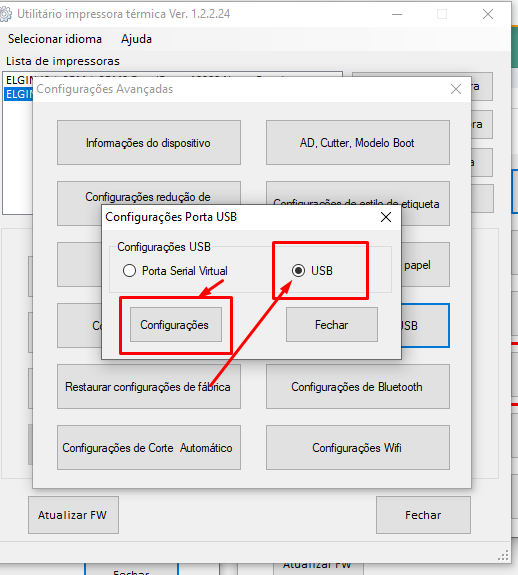Close the Configurações Porta USB dialog
The width and height of the screenshot is (518, 575).
(386, 217)
